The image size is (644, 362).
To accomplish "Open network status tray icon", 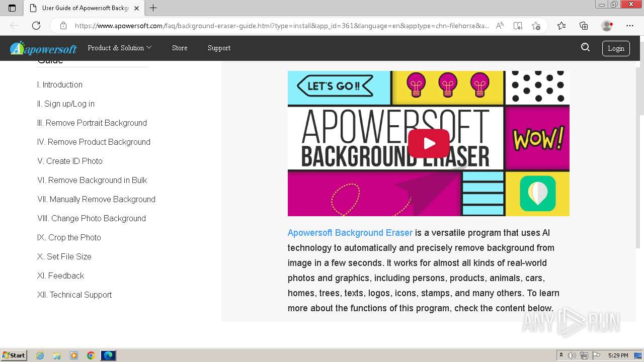I will pyautogui.click(x=584, y=355).
